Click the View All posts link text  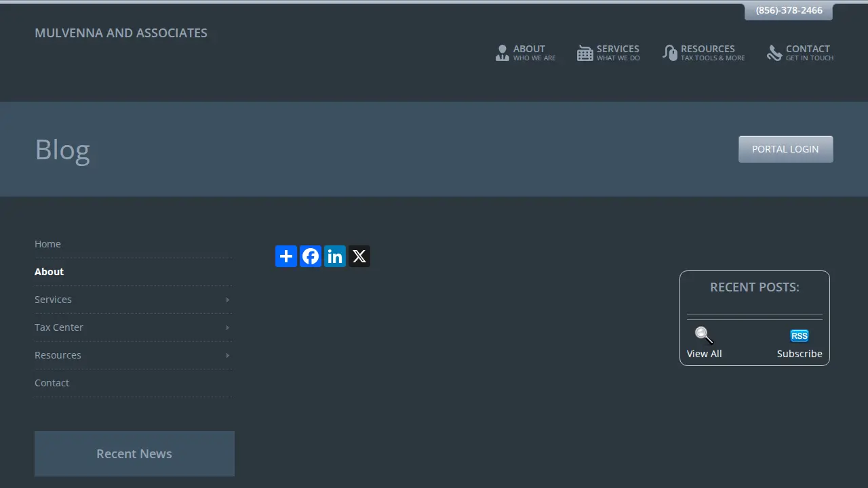tap(704, 354)
